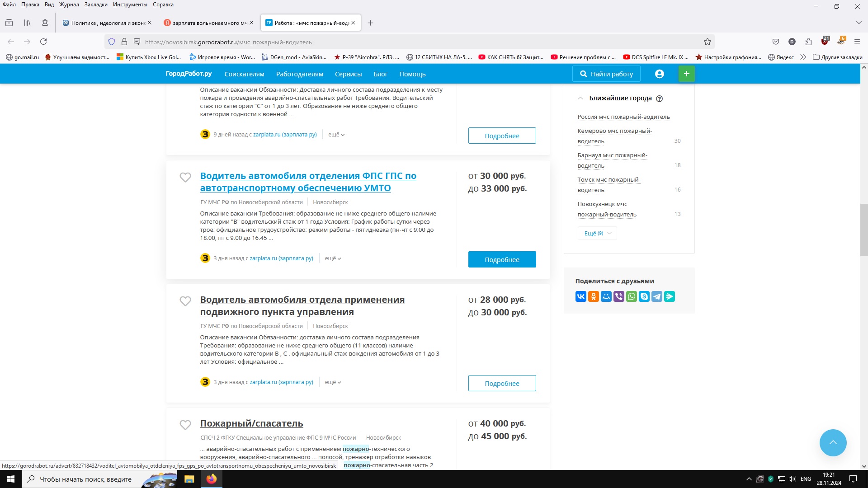Expand ещё under УМТО driver vacancy
Screen dimensions: 868x488
point(333,258)
